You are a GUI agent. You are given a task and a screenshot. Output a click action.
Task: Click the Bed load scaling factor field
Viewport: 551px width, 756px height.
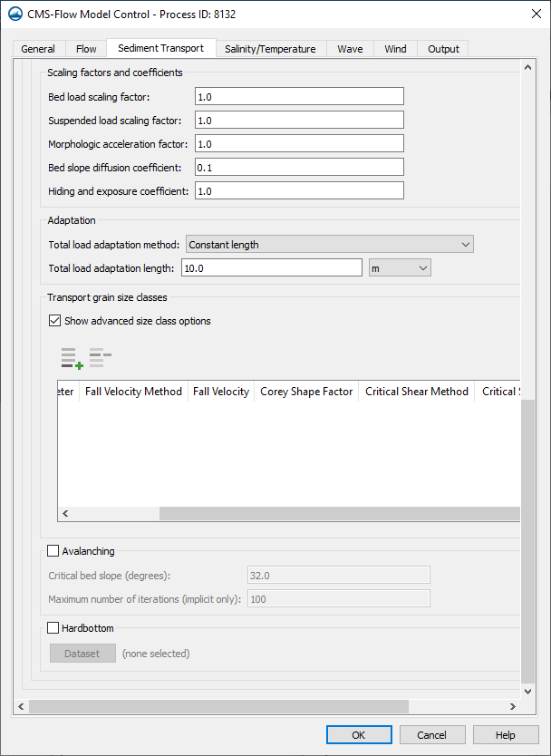[299, 96]
